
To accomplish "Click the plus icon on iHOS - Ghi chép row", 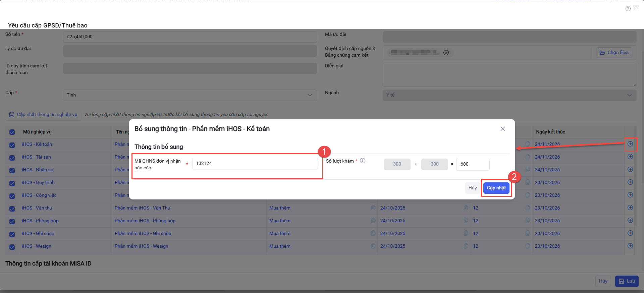I will pyautogui.click(x=630, y=233).
